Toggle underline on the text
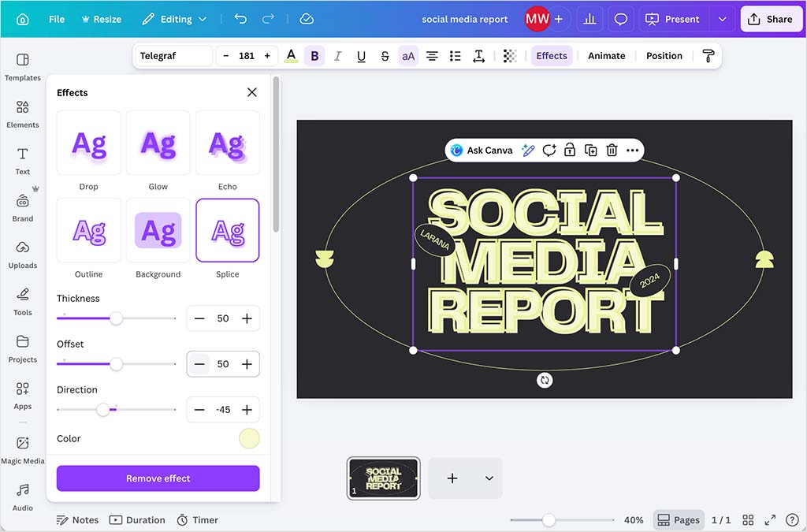The height and width of the screenshot is (532, 807). (x=361, y=55)
